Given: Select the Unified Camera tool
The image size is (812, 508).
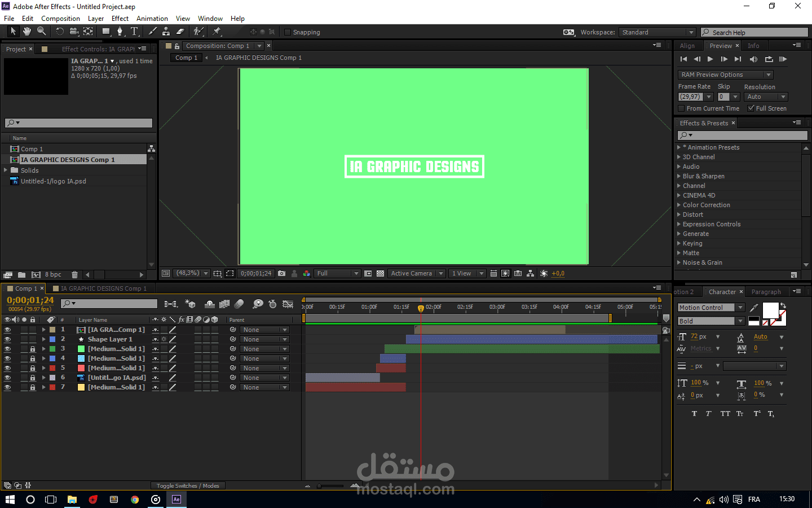Looking at the screenshot, I should point(74,32).
